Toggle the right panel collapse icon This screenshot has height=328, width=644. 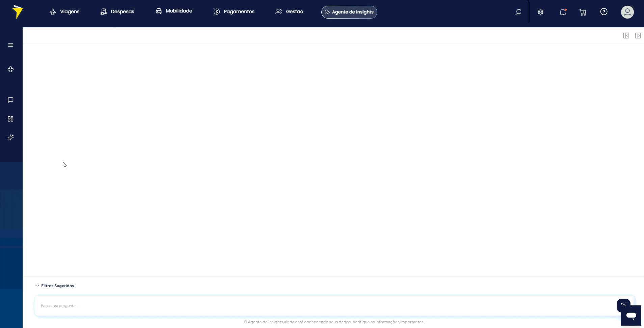pos(638,35)
